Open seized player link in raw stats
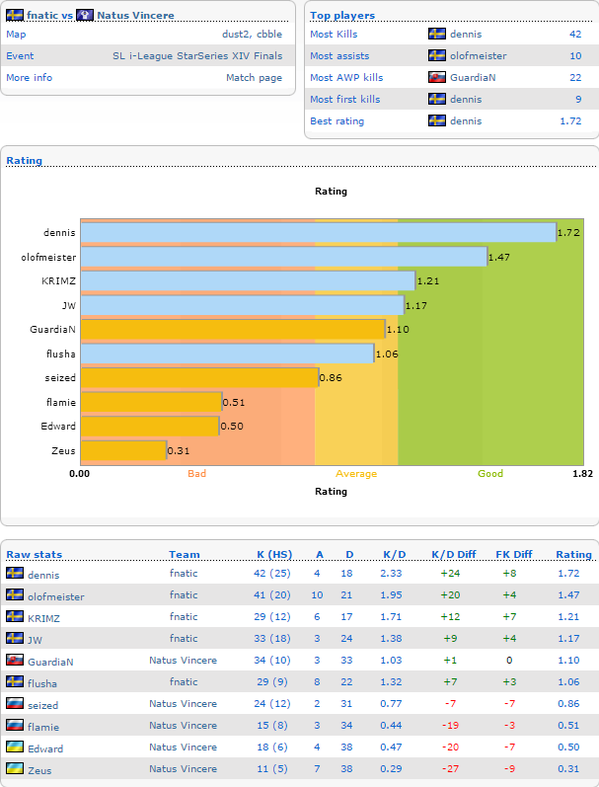This screenshot has height=787, width=599. (43, 705)
